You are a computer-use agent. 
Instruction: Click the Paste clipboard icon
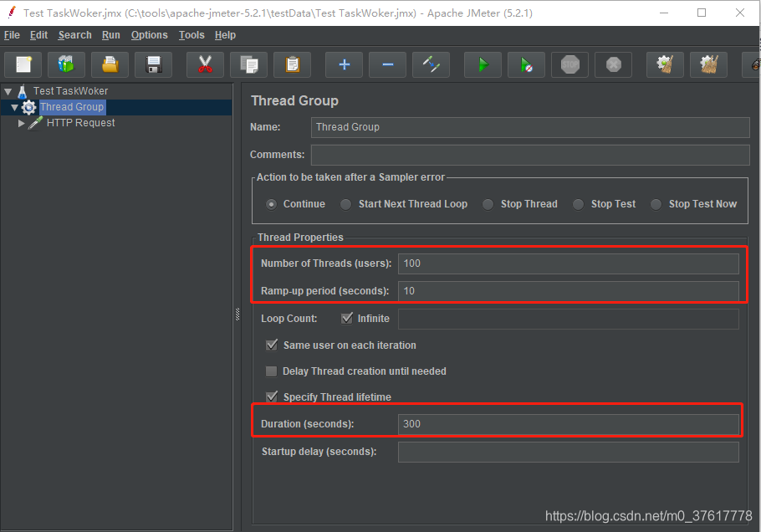292,64
